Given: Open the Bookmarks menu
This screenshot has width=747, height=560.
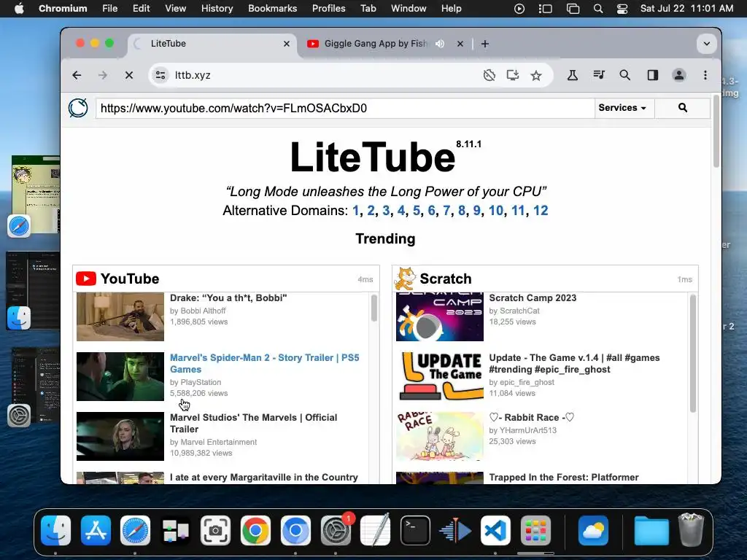Looking at the screenshot, I should (x=273, y=9).
